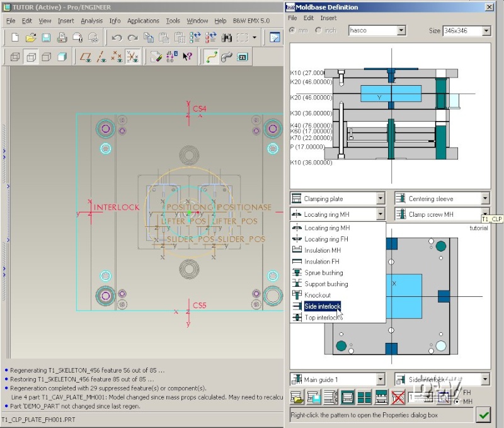
Task: Collapse the open Locating ring MH combo box
Action: pos(381,214)
